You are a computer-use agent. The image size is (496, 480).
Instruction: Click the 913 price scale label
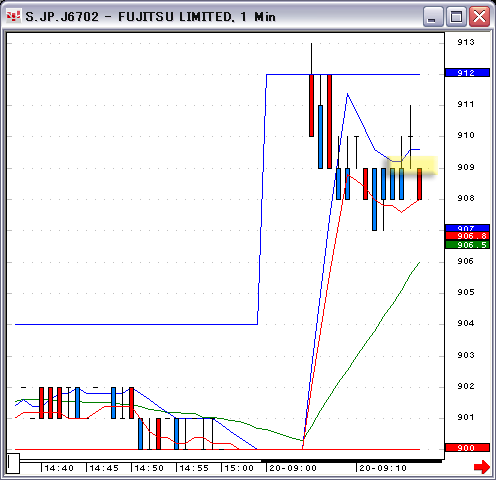[466, 42]
